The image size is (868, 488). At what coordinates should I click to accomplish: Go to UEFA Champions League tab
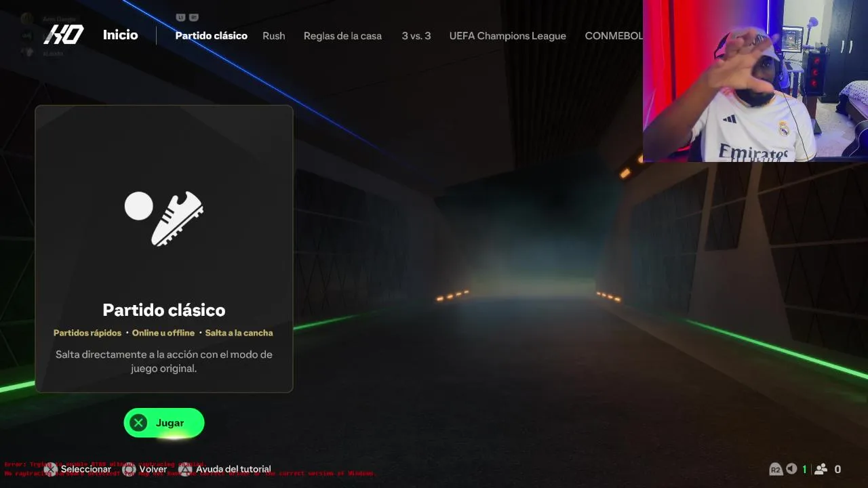pyautogui.click(x=507, y=35)
